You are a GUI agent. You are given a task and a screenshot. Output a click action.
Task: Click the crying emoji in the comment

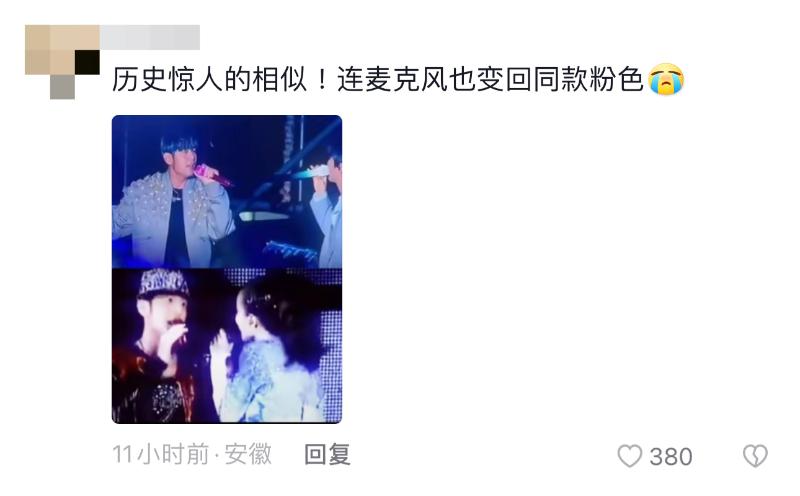666,80
